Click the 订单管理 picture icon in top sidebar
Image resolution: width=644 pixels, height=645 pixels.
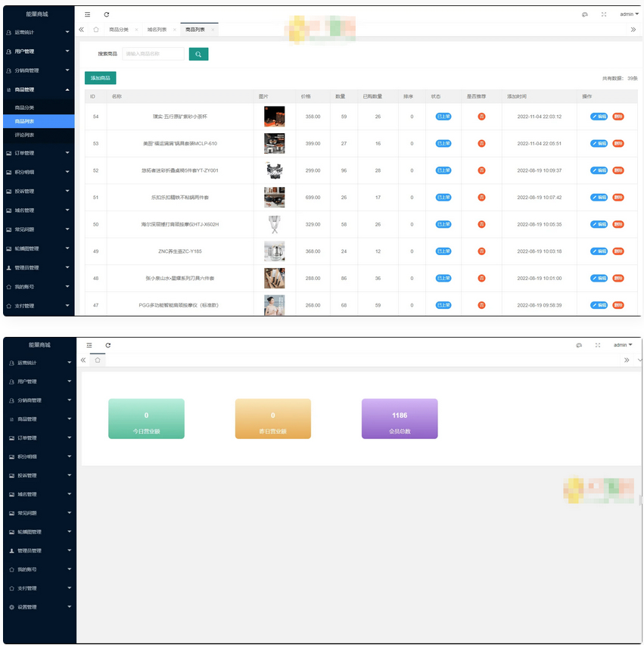[x=8, y=154]
